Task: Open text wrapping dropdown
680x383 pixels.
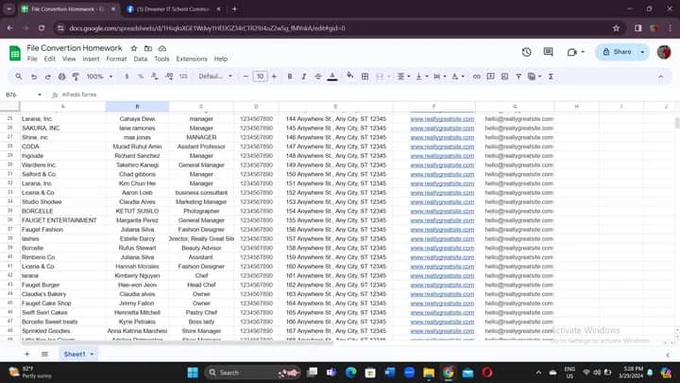Action: 439,76
